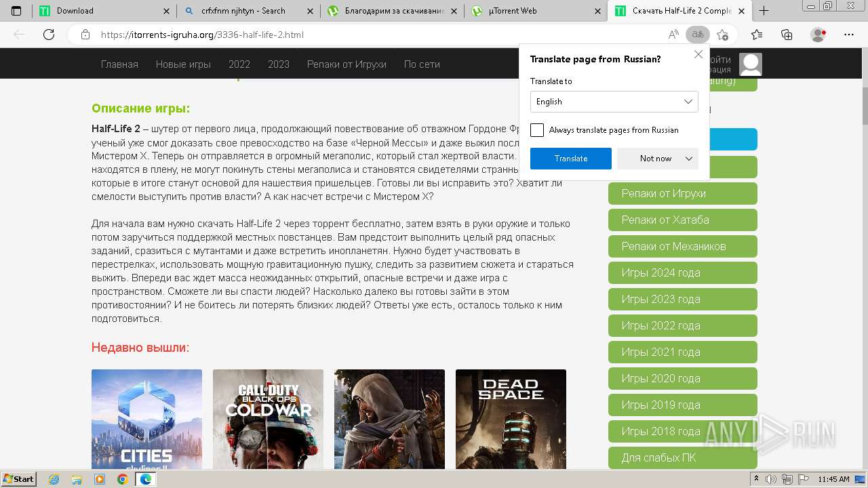Image resolution: width=868 pixels, height=488 pixels.
Task: Open the По сети menu item
Action: click(422, 64)
